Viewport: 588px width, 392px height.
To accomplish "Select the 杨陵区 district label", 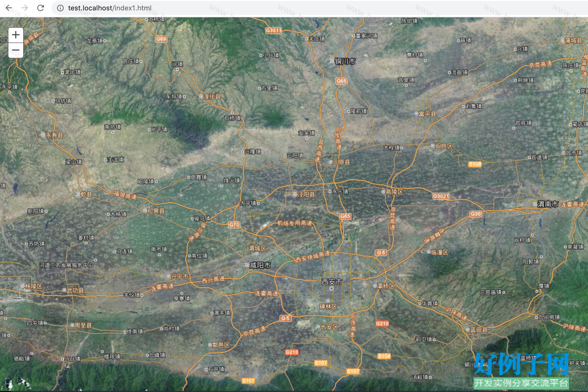I will click(x=34, y=286).
